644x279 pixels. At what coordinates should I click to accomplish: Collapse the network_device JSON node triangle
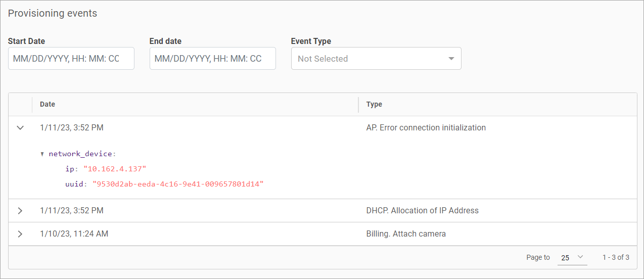point(42,154)
